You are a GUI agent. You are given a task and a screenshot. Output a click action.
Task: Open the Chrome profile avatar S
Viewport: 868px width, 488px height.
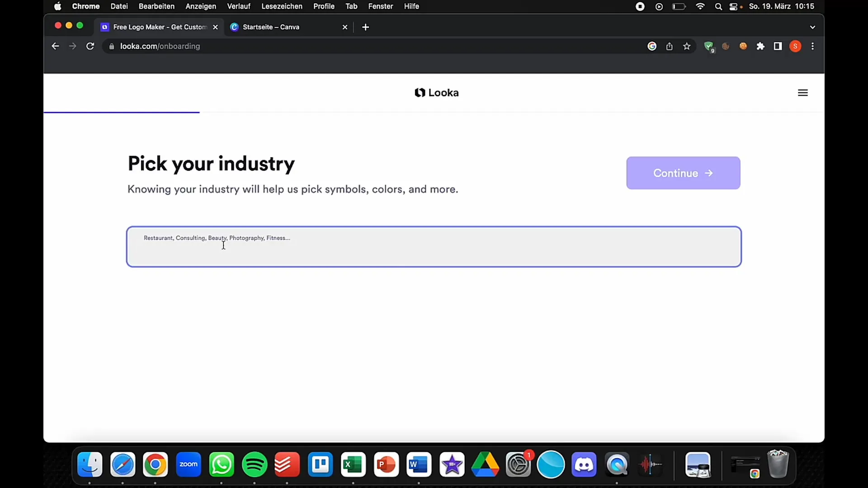point(795,46)
